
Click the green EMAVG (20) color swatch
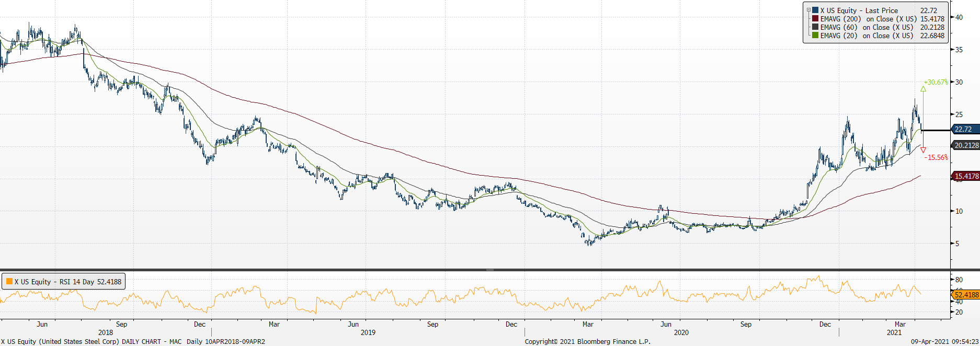815,36
